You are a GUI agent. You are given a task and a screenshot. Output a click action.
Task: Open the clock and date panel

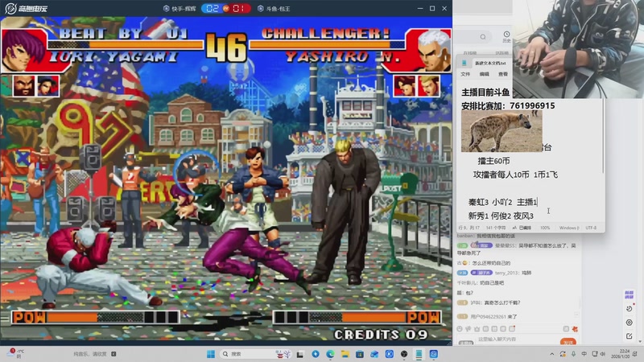(x=621, y=354)
